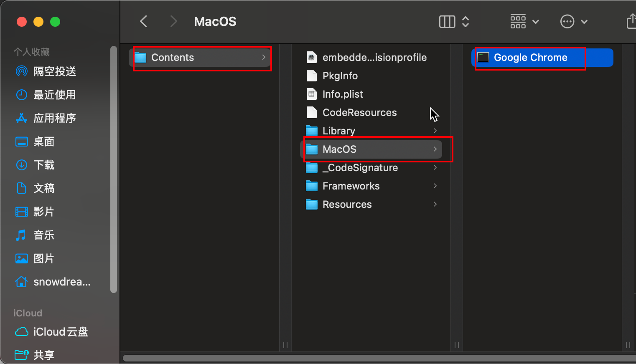Open Downloads (下载) in sidebar
Screen dimensions: 636x364
[x=43, y=165]
